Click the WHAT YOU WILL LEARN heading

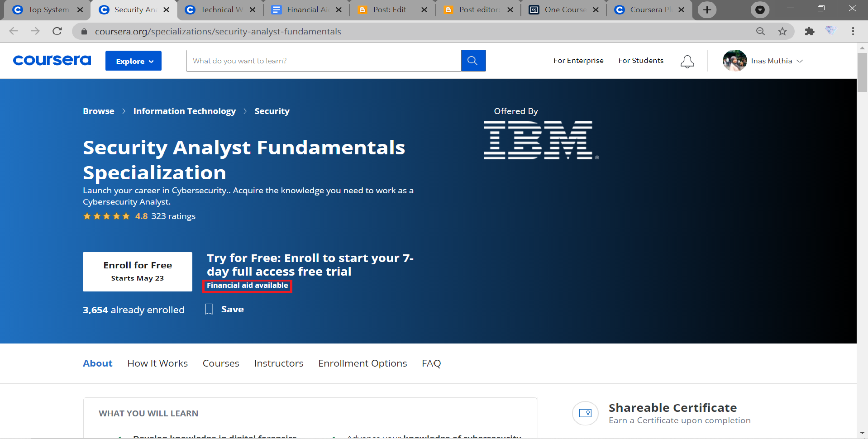148,414
